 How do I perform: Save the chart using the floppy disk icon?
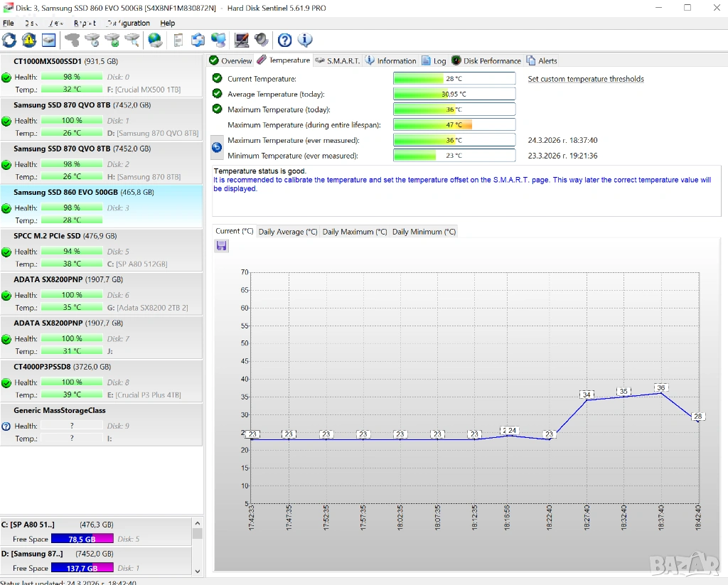point(222,245)
